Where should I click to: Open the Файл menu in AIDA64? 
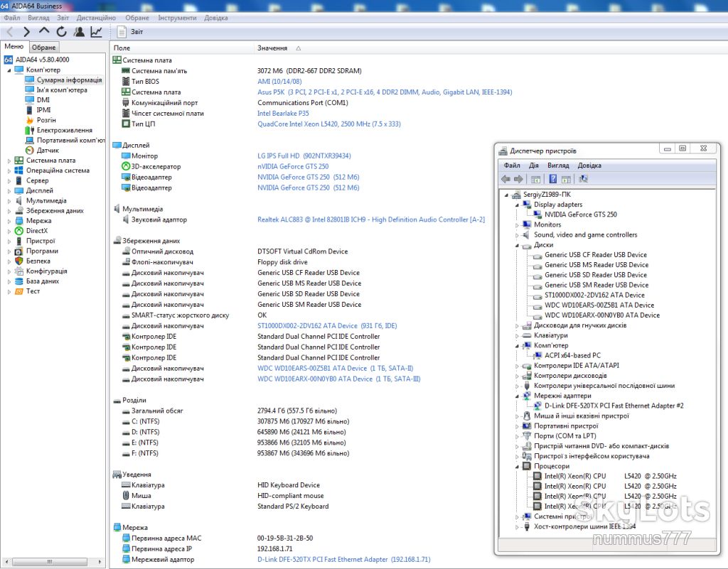click(x=12, y=18)
